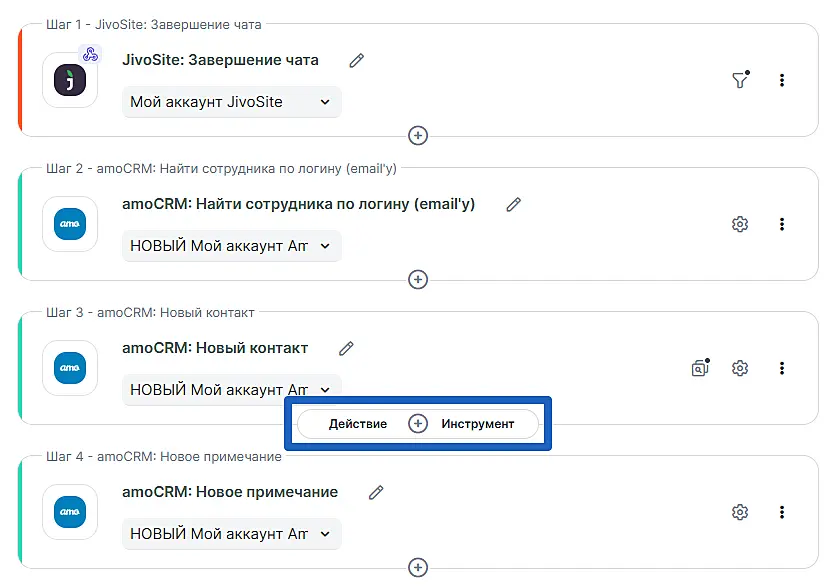This screenshot has height=588, width=839.
Task: Click the pencil icon next to JivoSite step title
Action: 357,61
